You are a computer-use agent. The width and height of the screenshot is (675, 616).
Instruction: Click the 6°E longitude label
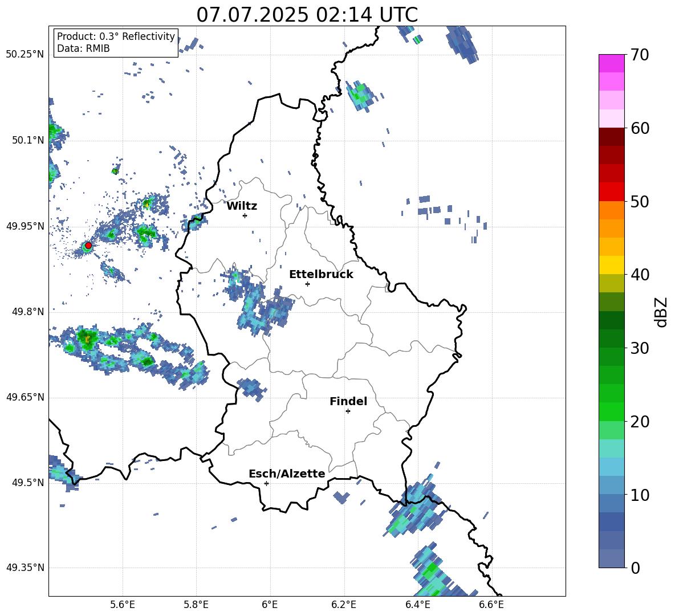click(x=270, y=605)
